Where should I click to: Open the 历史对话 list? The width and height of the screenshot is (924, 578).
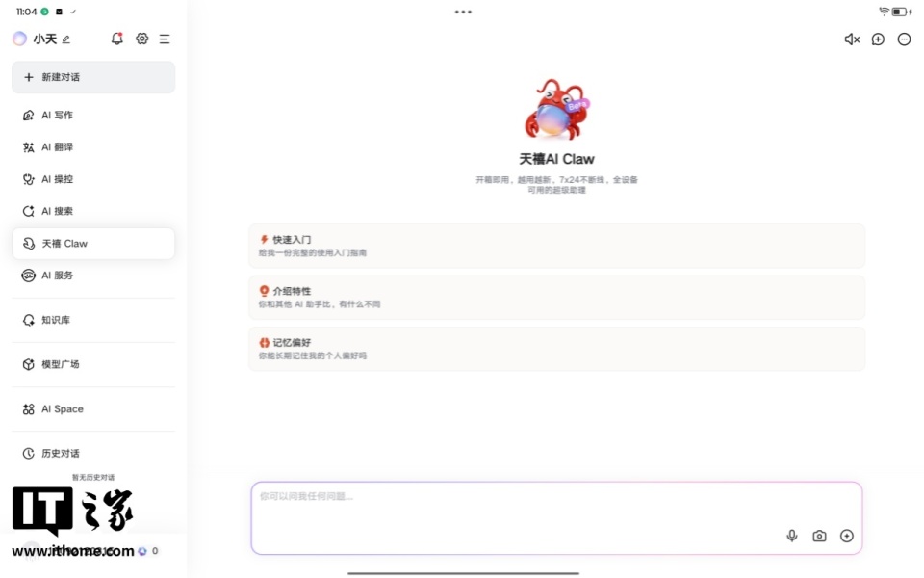pos(60,453)
